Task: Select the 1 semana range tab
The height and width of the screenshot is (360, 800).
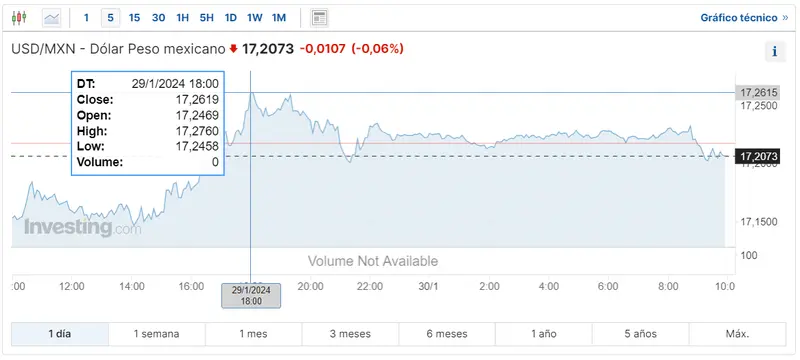Action: coord(157,335)
